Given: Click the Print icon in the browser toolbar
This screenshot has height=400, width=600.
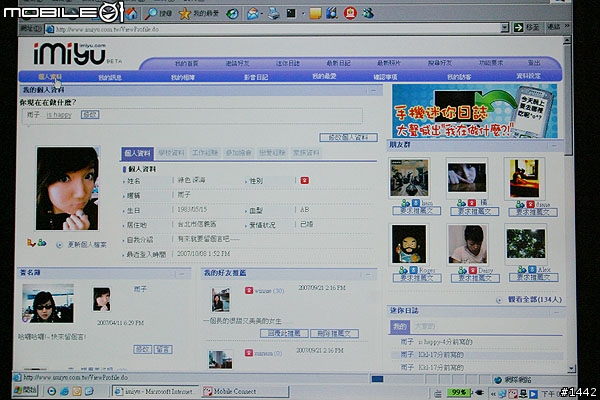Looking at the screenshot, I should (x=274, y=14).
